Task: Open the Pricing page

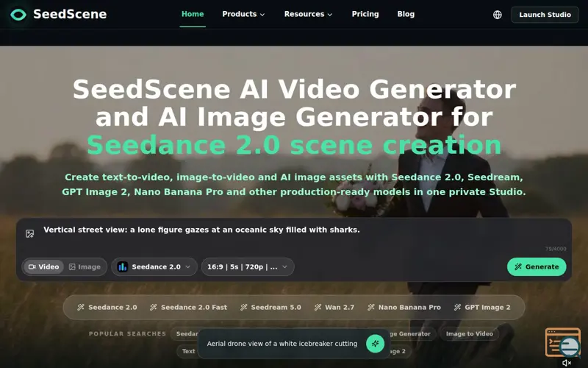Action: 365,14
